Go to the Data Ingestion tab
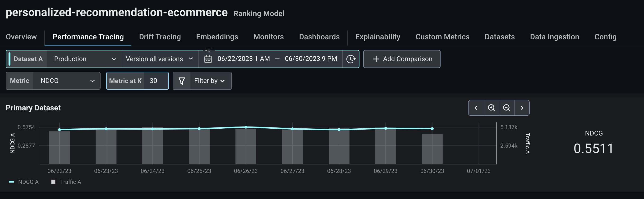The height and width of the screenshot is (199, 644). coord(555,37)
